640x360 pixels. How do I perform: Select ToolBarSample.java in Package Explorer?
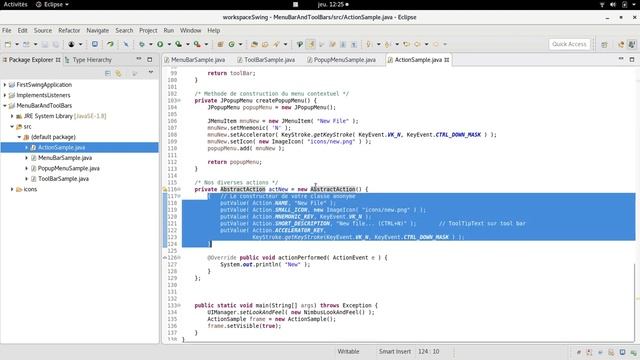pyautogui.click(x=63, y=179)
